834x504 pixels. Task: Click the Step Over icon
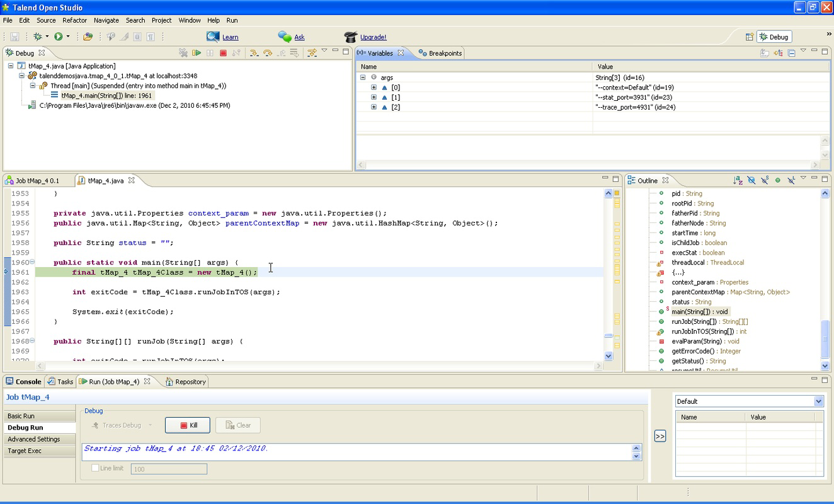pos(267,53)
